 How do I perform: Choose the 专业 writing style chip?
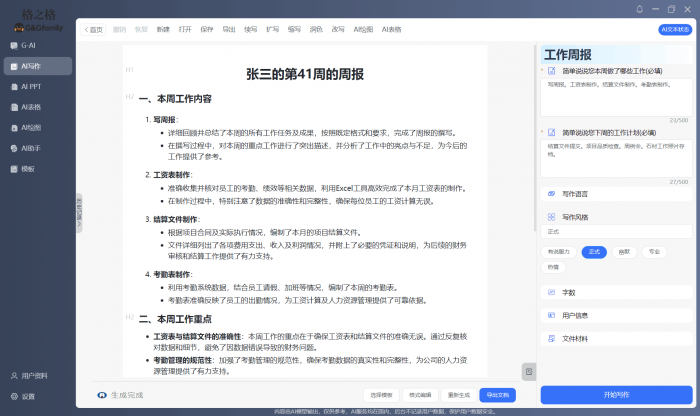tap(653, 252)
